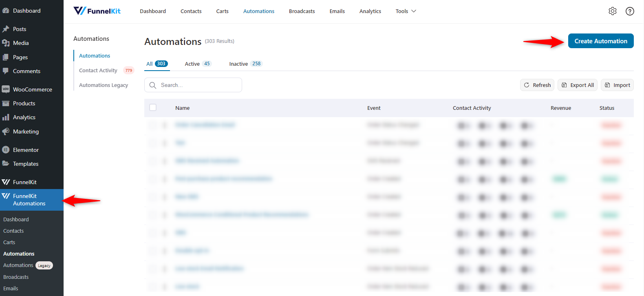Click the Search input field
Screen dimensions: 644x296
(x=193, y=85)
